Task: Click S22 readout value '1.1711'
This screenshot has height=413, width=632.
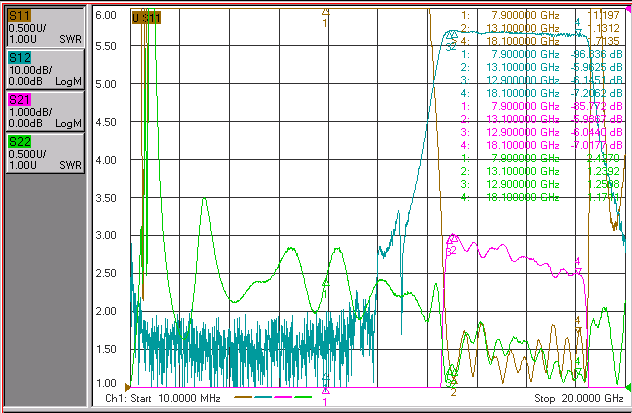Action: tap(603, 197)
